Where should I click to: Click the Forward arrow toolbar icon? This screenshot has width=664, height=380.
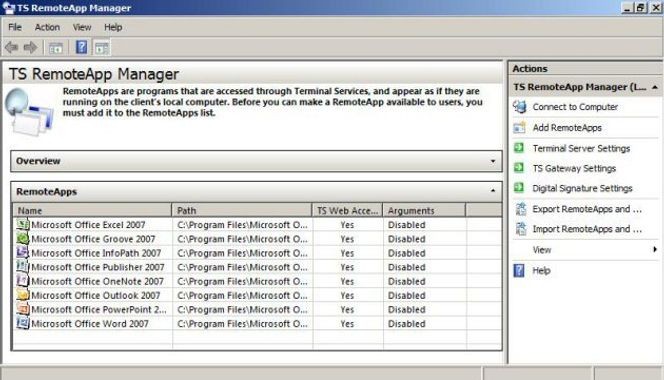(x=30, y=47)
